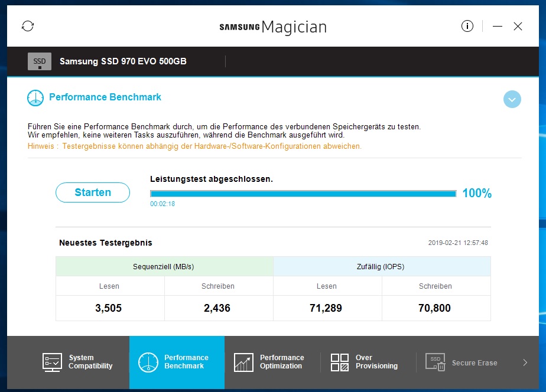
Task: Close the Samsung Magician window
Action: click(x=518, y=26)
